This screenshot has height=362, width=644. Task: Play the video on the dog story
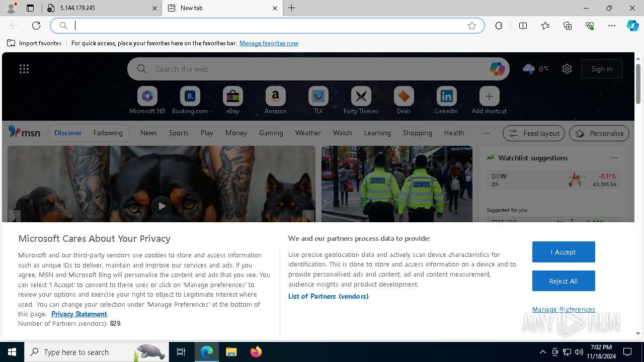[x=161, y=206]
